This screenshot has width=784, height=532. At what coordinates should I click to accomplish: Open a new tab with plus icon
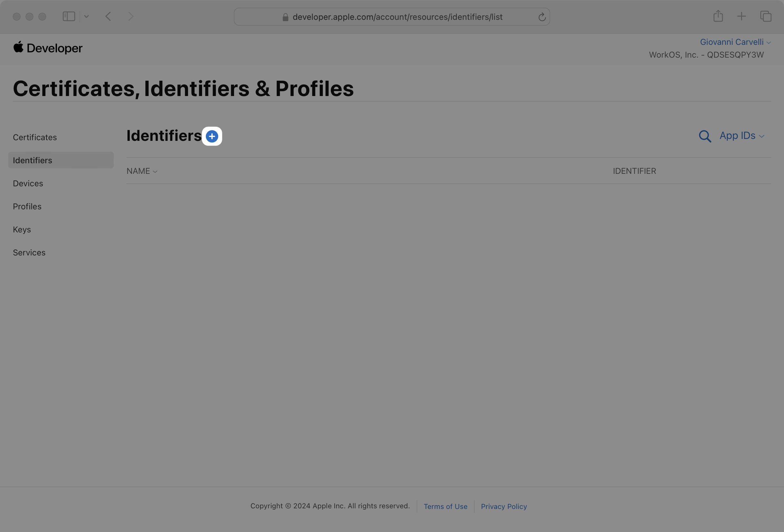pos(741,16)
